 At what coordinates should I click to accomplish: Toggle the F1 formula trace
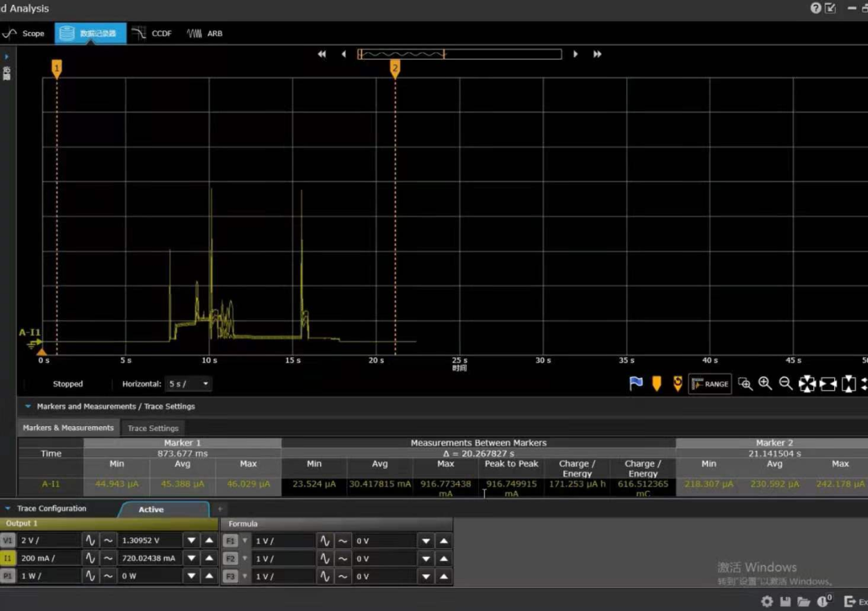pyautogui.click(x=231, y=540)
